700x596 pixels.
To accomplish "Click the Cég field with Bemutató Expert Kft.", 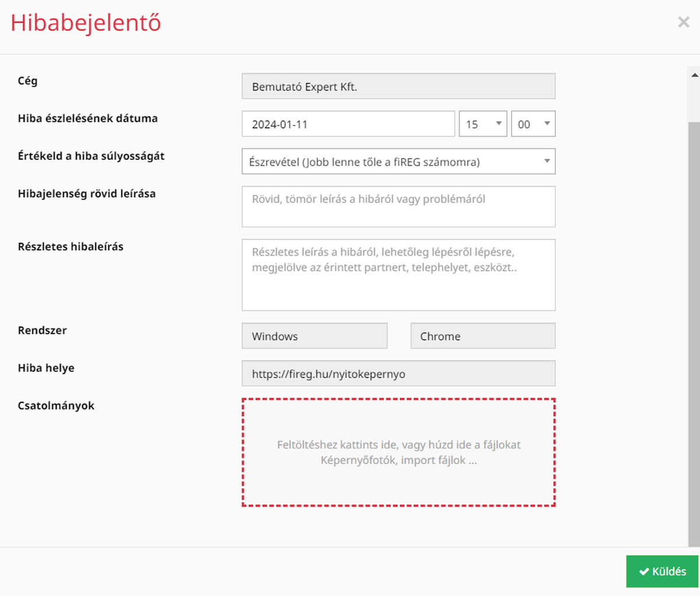I will coord(398,86).
